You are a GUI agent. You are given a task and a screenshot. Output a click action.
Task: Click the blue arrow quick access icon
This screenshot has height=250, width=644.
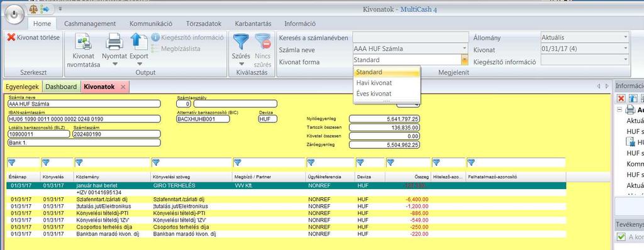pos(45,9)
